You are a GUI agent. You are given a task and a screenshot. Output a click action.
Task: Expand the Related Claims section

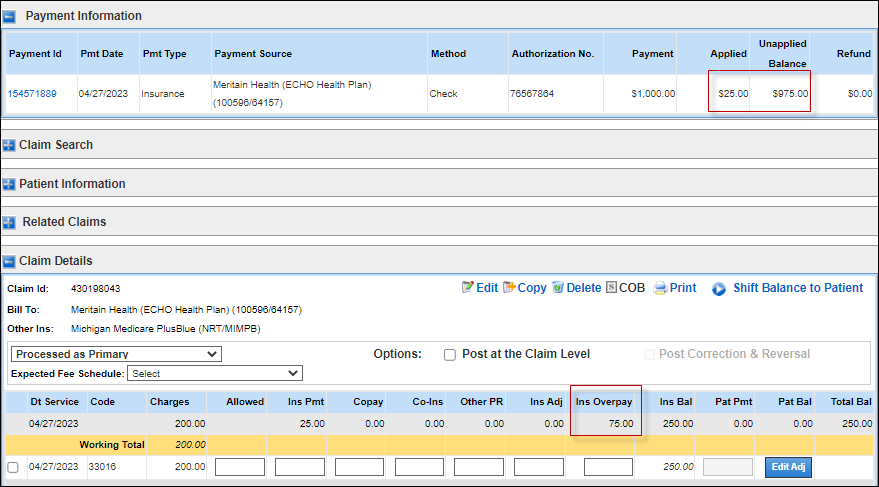(10, 222)
